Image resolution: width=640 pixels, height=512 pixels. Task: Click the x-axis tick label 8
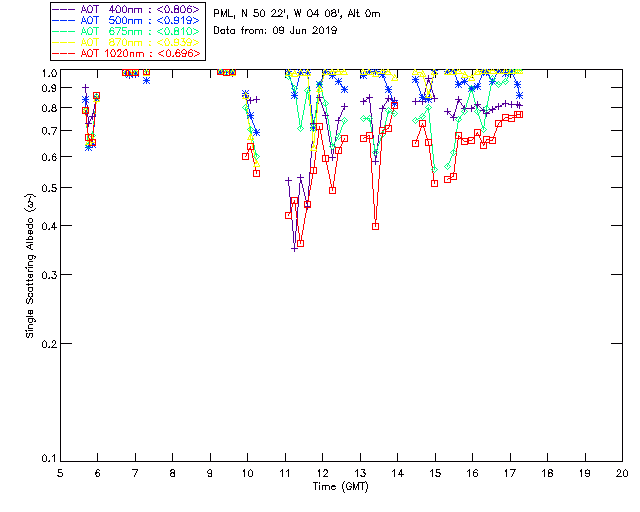(x=172, y=473)
